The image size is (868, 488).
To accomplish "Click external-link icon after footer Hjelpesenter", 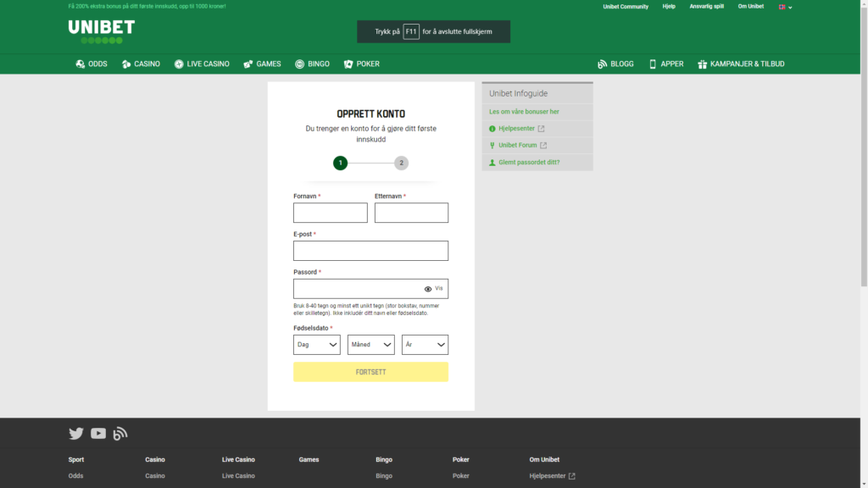I will pos(572,476).
